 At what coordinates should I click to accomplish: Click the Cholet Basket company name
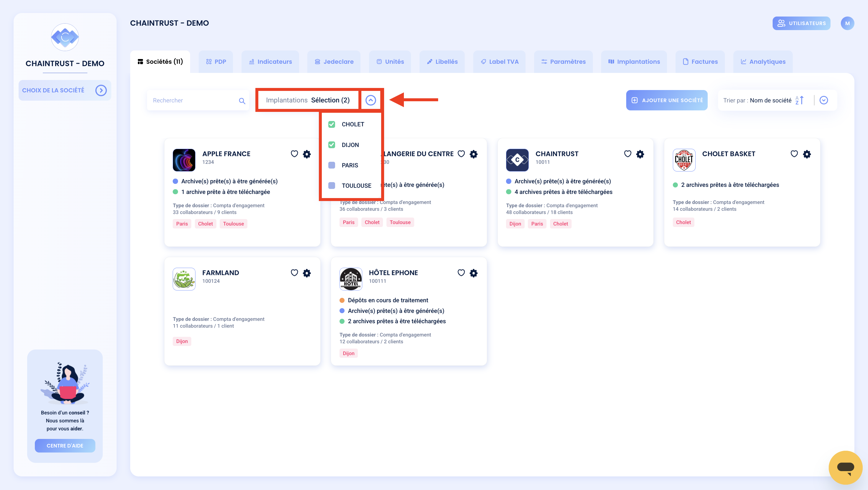click(x=729, y=154)
